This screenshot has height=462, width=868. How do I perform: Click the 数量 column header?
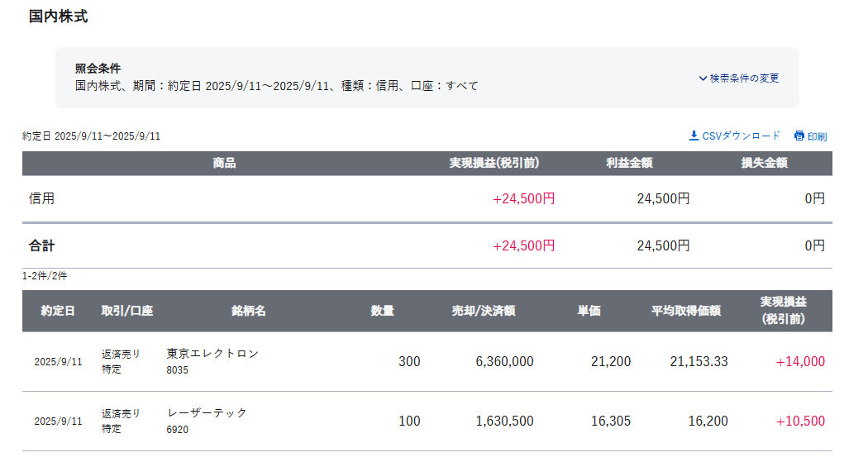point(382,311)
